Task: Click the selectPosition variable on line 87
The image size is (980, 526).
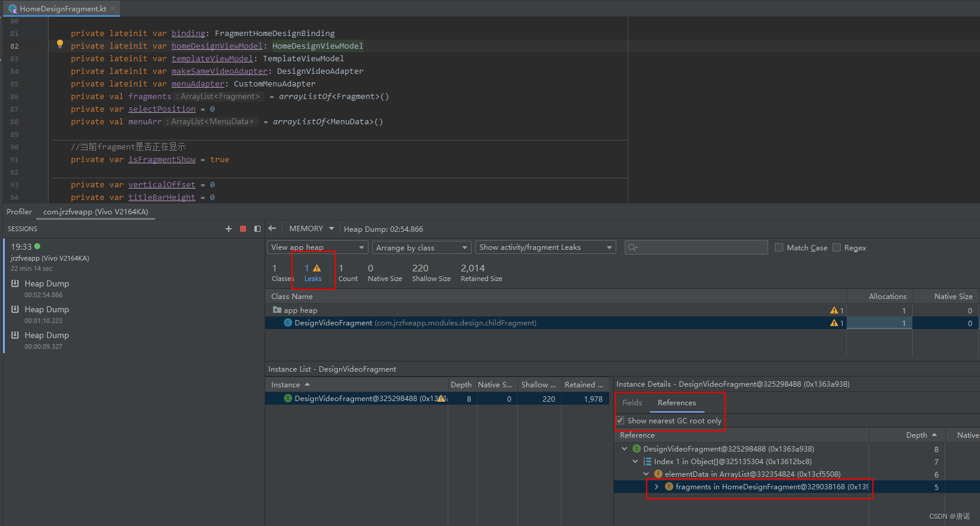Action: [x=161, y=109]
